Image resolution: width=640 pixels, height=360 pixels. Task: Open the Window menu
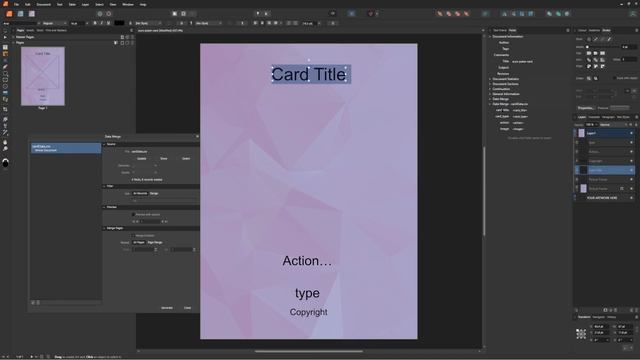pos(128,4)
